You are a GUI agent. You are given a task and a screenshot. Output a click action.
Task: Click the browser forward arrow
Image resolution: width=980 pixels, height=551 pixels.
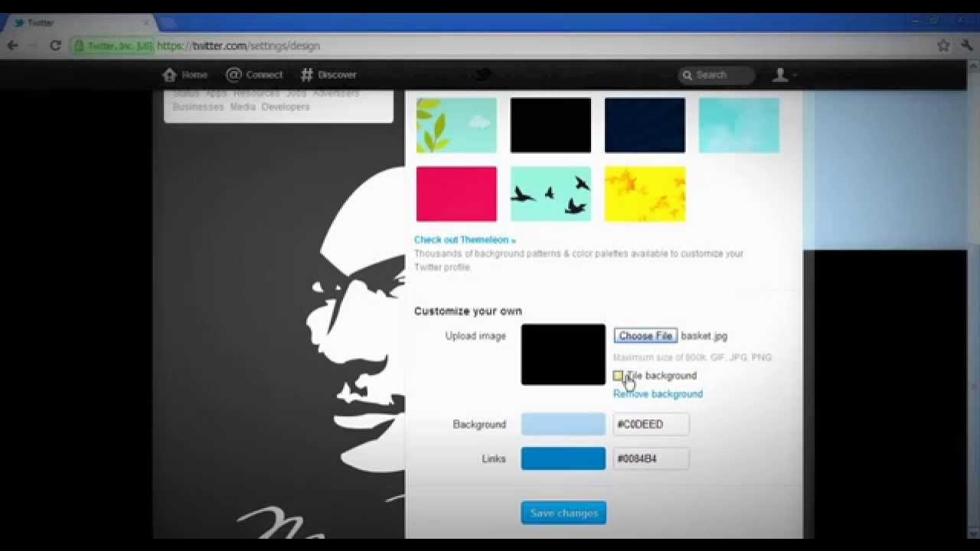click(x=34, y=46)
